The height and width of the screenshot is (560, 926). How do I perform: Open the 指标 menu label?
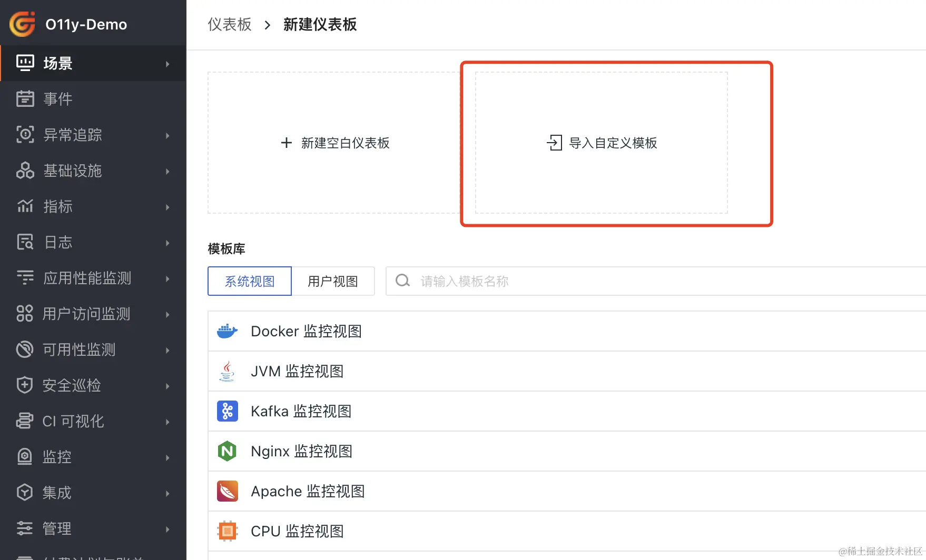click(x=58, y=206)
